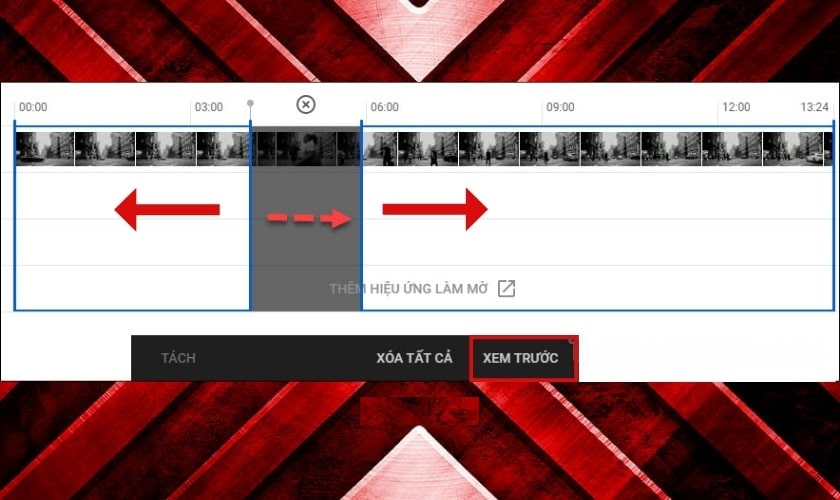
Task: Select the filmstrip thumbnail below the 09:00 mark
Action: [x=549, y=148]
